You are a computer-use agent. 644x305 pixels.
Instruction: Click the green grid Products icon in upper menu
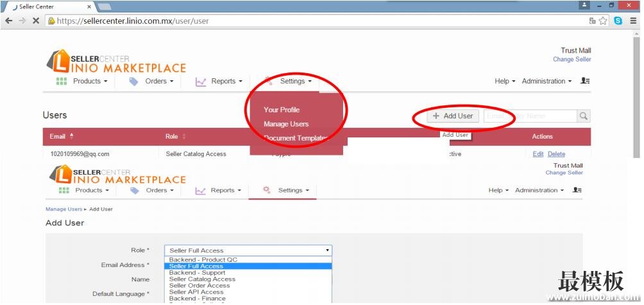coord(61,81)
